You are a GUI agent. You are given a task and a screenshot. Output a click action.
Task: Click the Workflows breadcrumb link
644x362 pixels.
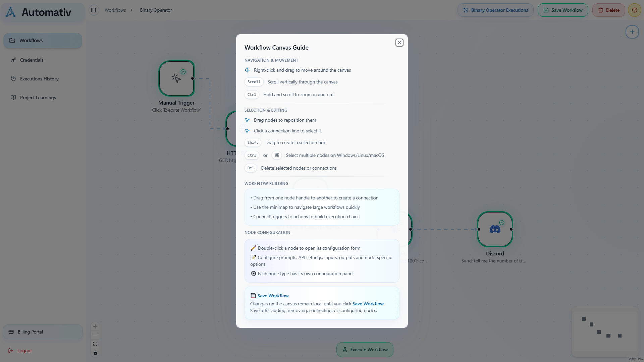(115, 10)
